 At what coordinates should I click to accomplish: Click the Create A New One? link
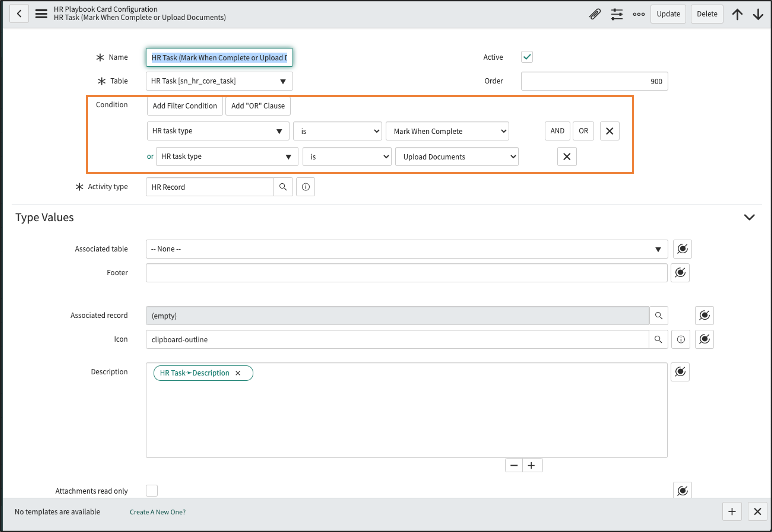(158, 512)
